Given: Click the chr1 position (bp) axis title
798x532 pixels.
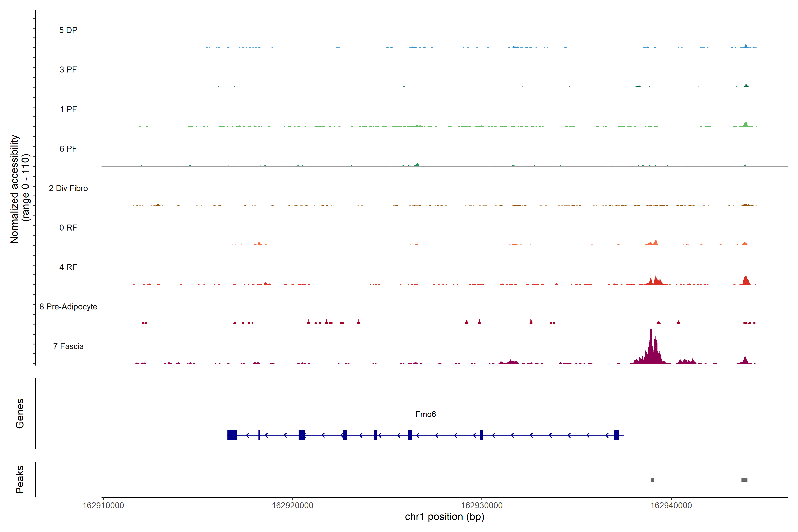Looking at the screenshot, I should 444,517.
